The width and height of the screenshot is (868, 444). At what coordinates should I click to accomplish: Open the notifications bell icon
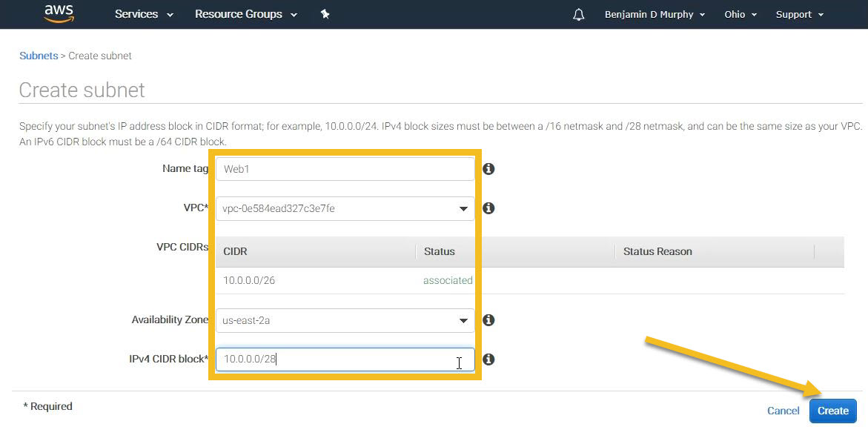click(x=578, y=14)
